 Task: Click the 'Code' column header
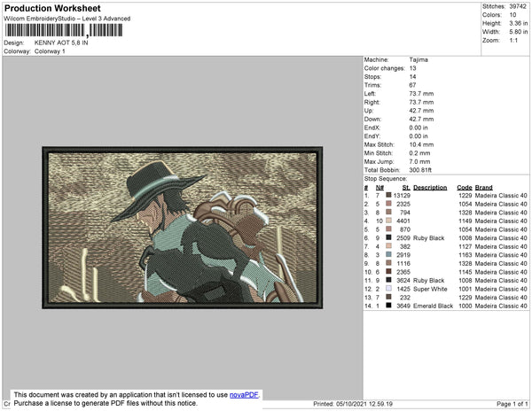point(464,188)
